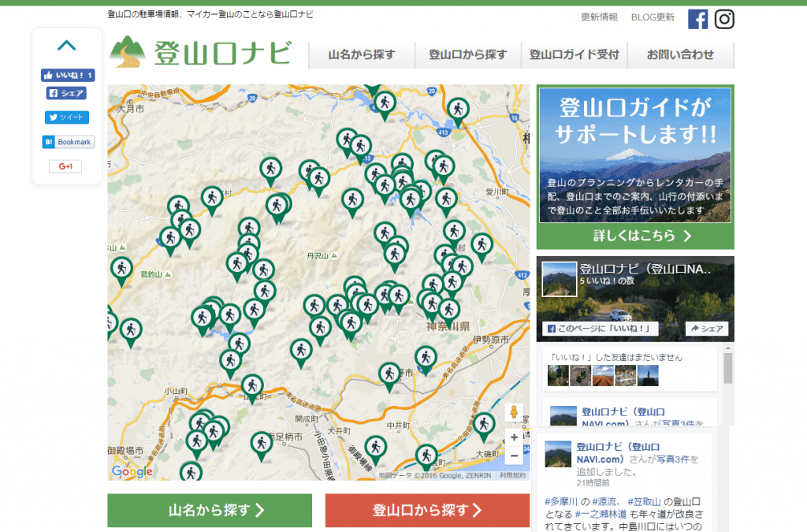Image resolution: width=807 pixels, height=532 pixels.
Task: Click the green 山名から探す button below map
Action: [210, 510]
